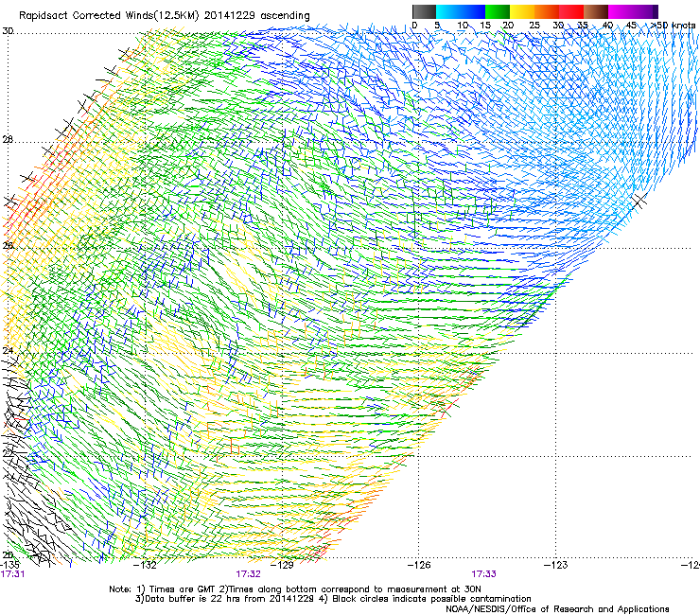Screen dimensions: 700x615
Task: Click the latitude label '24'
Action: pyautogui.click(x=8, y=351)
